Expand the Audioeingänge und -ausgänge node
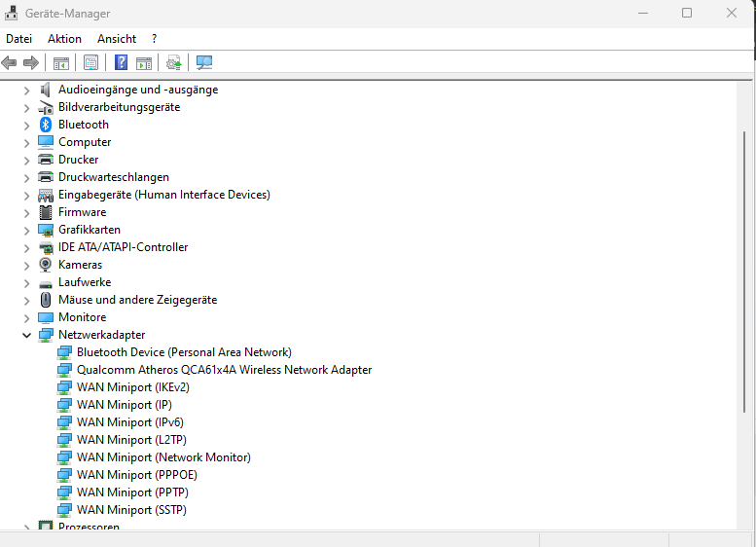Image resolution: width=756 pixels, height=547 pixels. 26,91
